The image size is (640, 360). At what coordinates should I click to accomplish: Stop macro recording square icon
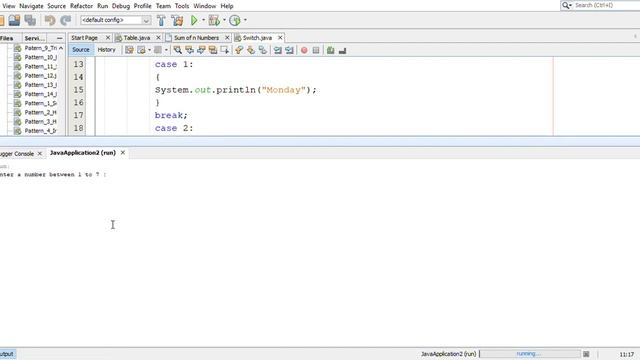(316, 50)
